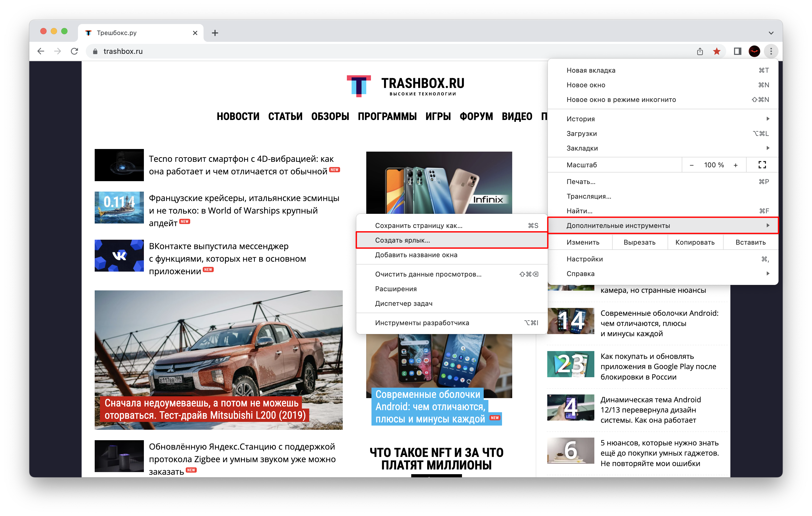Click the three-dot Chrome menu button

pyautogui.click(x=771, y=51)
